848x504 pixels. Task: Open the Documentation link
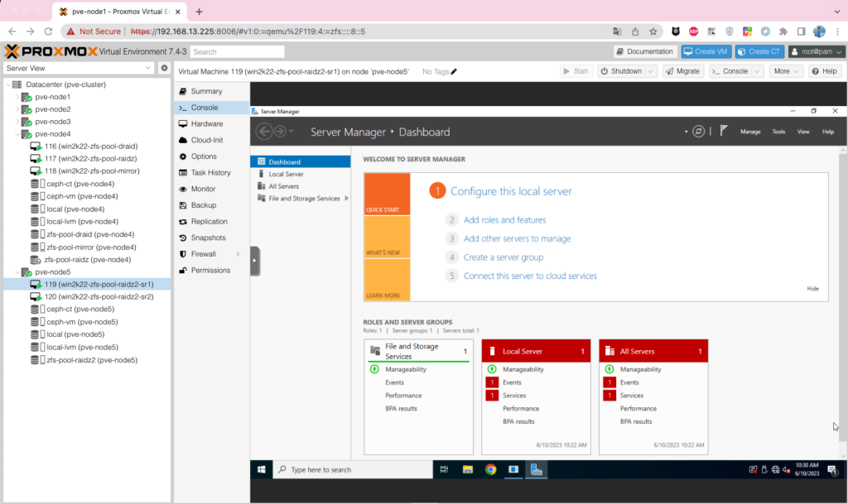click(644, 51)
